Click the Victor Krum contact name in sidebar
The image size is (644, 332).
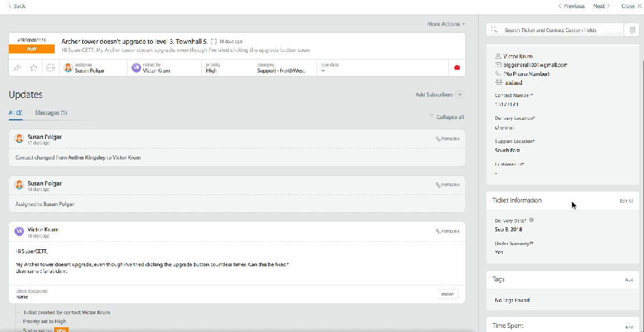pyautogui.click(x=517, y=56)
